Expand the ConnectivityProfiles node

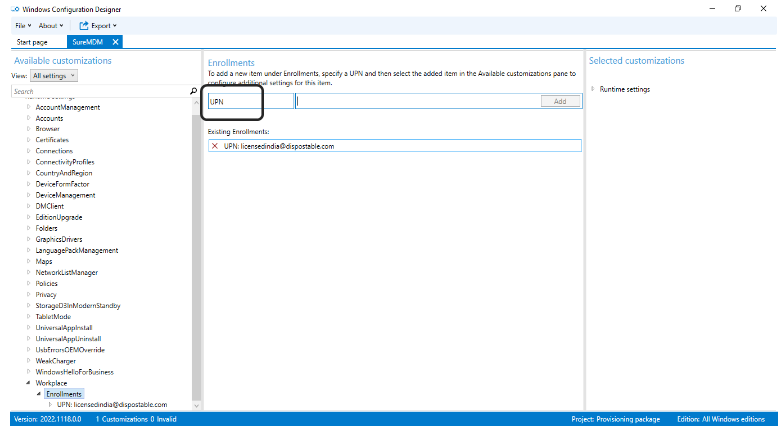29,162
